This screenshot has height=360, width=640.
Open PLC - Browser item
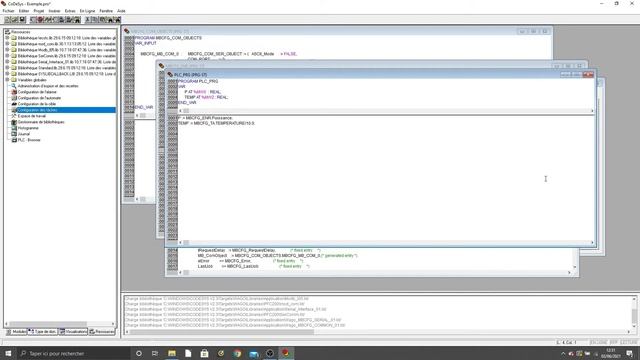(x=29, y=140)
